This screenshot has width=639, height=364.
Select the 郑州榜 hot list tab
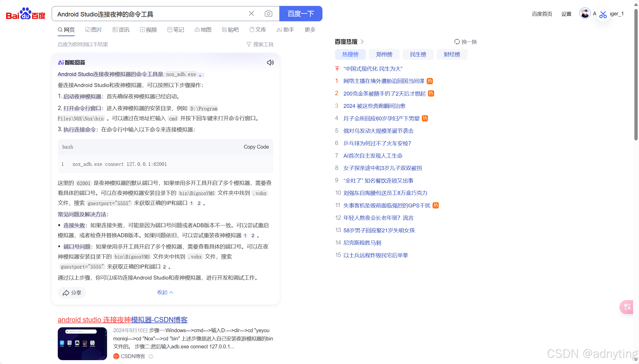[x=384, y=54]
